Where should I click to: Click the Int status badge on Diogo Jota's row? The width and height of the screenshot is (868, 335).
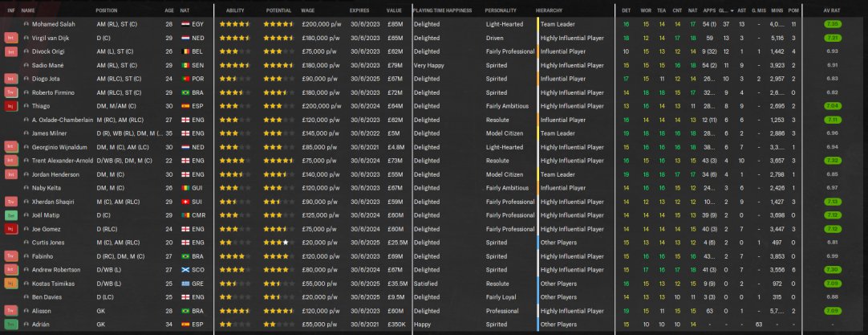point(11,79)
